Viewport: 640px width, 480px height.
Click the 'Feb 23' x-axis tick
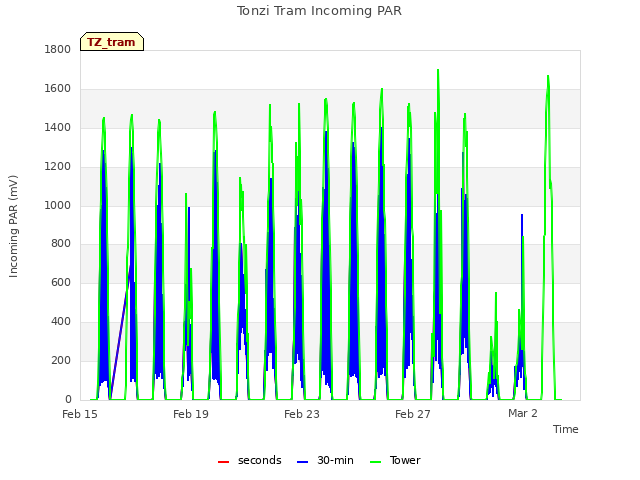(302, 414)
